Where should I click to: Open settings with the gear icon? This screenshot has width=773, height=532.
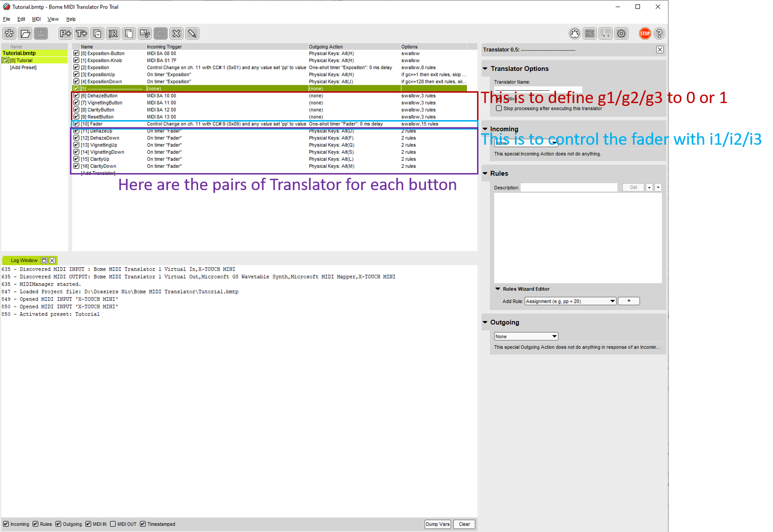621,34
